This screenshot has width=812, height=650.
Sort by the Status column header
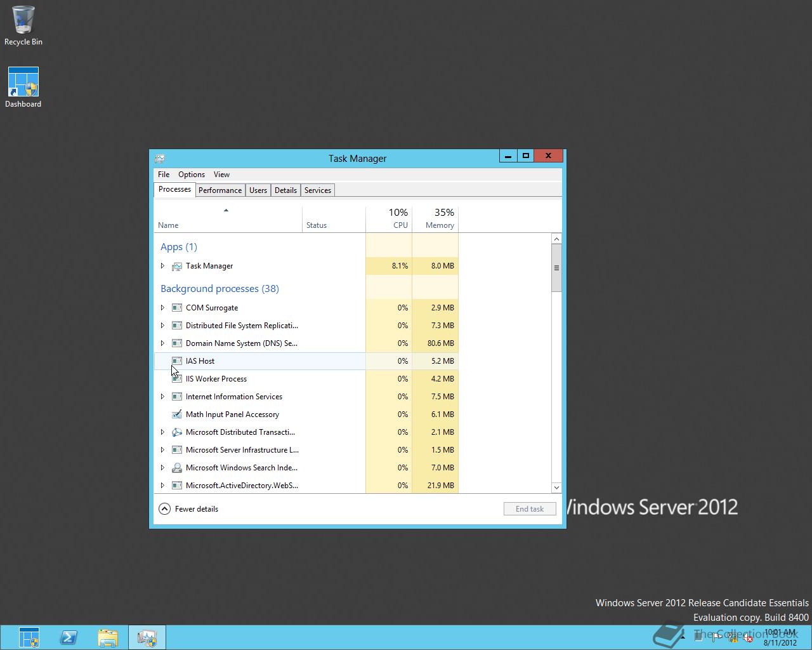tap(334, 219)
